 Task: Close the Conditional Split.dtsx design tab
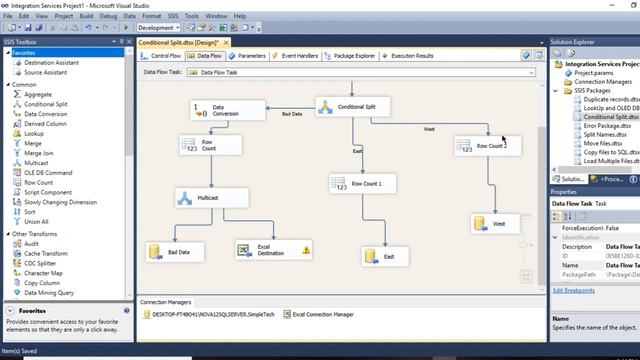click(226, 42)
